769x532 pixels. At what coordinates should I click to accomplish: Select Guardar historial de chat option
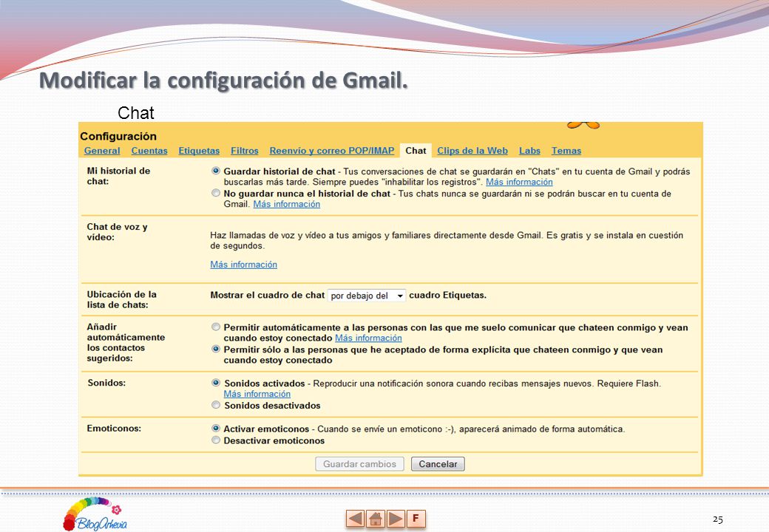point(216,171)
